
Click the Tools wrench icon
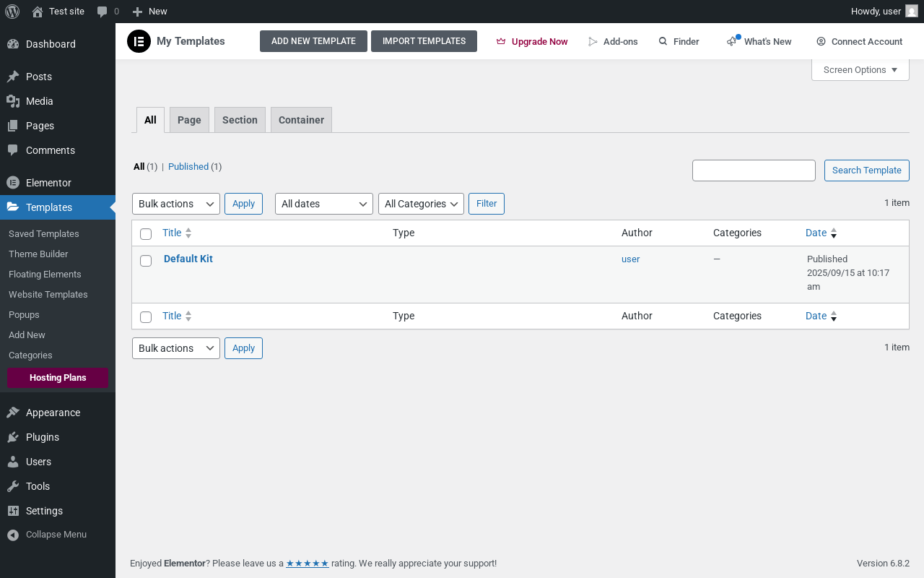pyautogui.click(x=13, y=486)
